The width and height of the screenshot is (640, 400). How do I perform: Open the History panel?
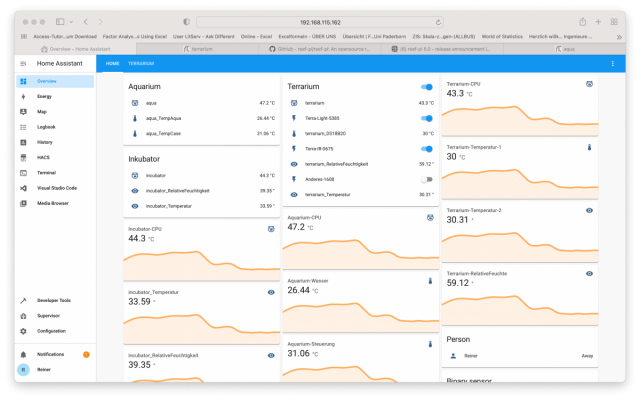tap(55, 142)
